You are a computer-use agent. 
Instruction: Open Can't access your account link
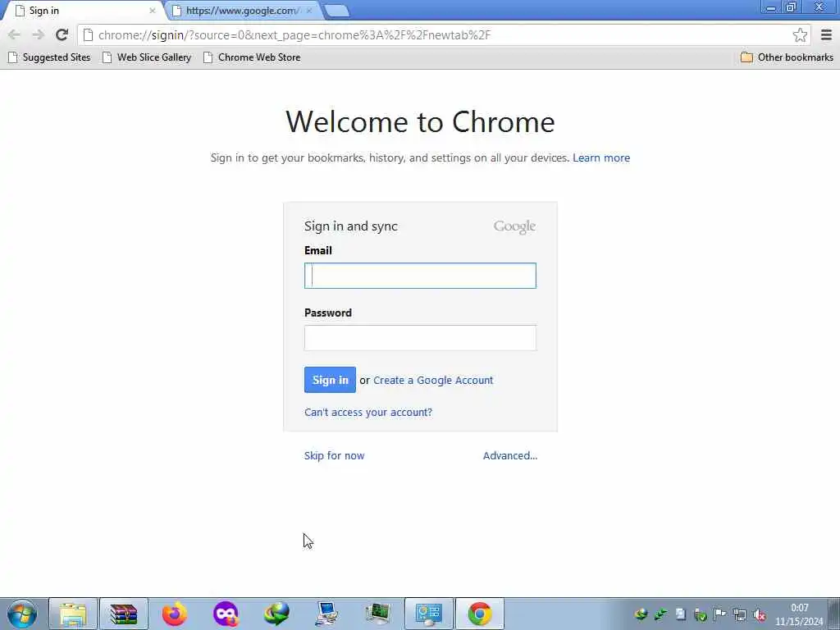(368, 412)
